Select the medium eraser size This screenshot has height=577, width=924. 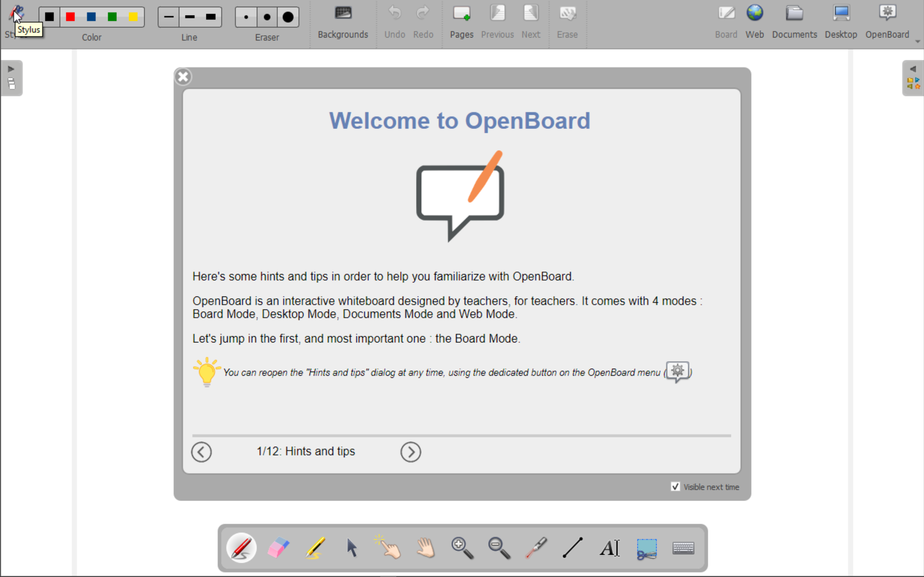267,17
